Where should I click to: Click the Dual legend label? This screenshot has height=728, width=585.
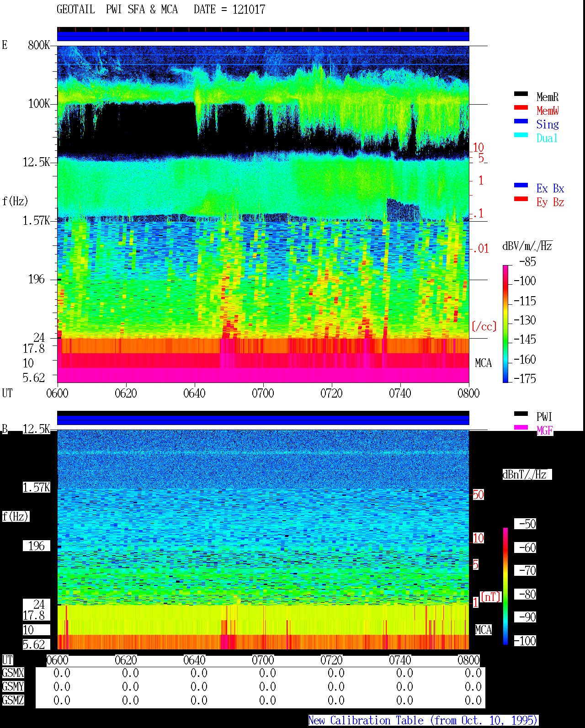(x=547, y=138)
